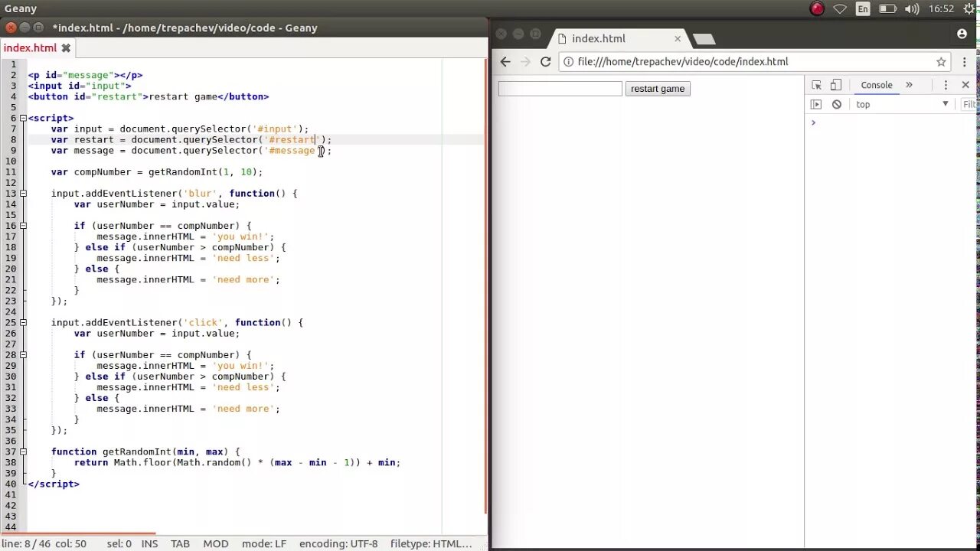Click the 'blur' event listener line

pyautogui.click(x=174, y=194)
